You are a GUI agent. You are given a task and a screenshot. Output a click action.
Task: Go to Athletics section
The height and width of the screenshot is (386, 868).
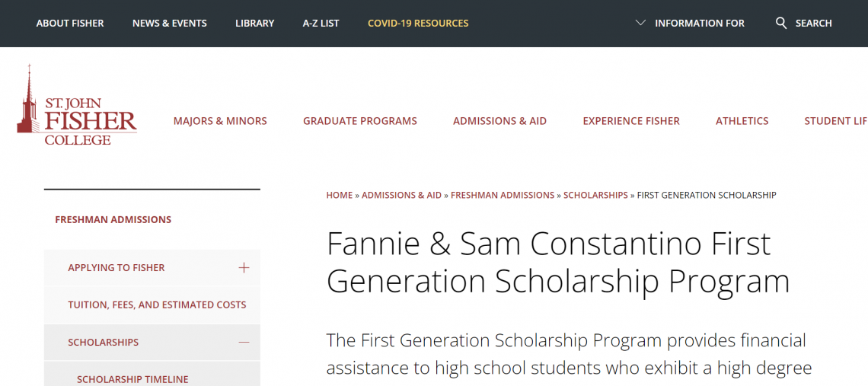(x=742, y=121)
